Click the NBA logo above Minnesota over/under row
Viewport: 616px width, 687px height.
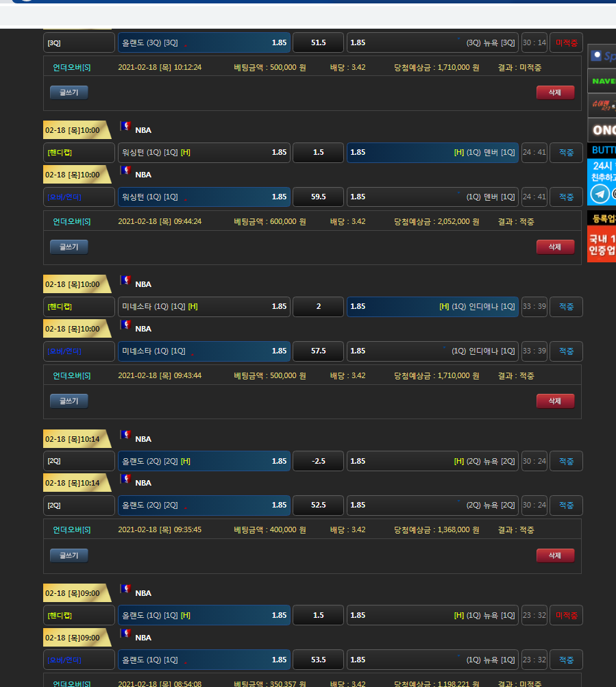pos(125,325)
